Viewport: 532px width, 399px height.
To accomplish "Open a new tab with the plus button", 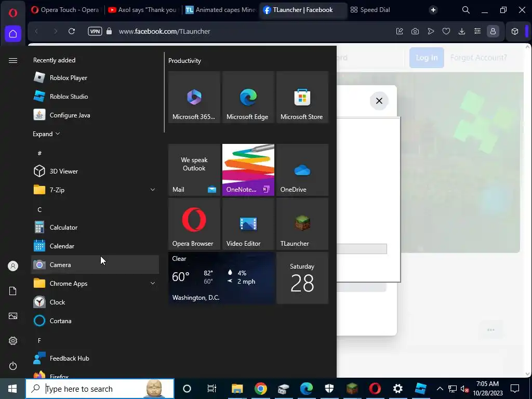I will click(433, 10).
